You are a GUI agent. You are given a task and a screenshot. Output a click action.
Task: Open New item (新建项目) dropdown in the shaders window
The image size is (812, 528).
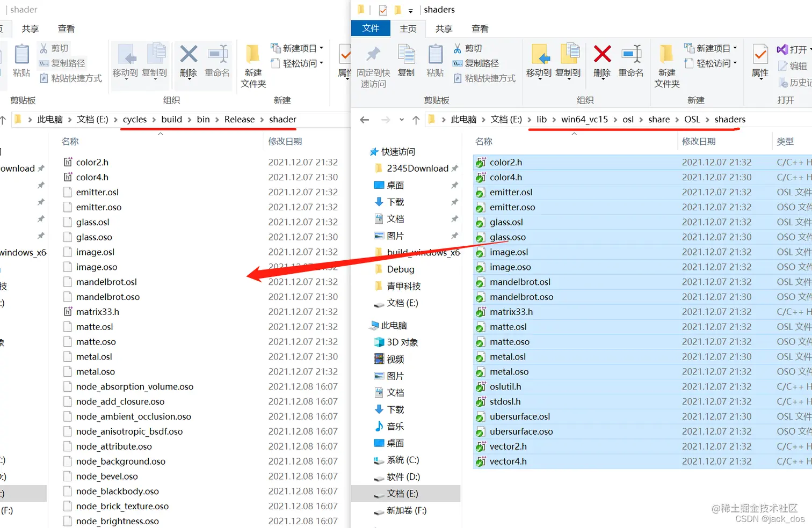[x=711, y=48]
